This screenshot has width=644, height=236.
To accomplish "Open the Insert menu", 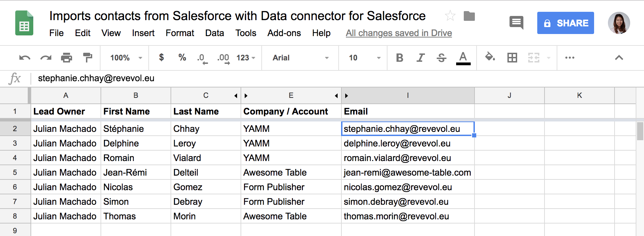I will click(143, 33).
